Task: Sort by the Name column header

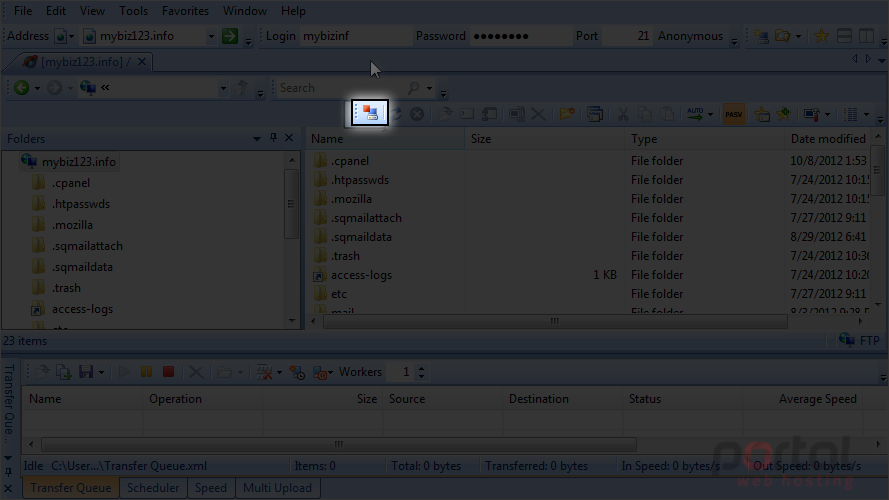Action: pyautogui.click(x=385, y=138)
